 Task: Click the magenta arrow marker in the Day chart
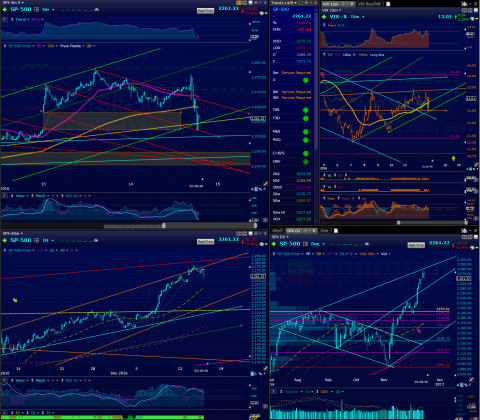click(419, 330)
